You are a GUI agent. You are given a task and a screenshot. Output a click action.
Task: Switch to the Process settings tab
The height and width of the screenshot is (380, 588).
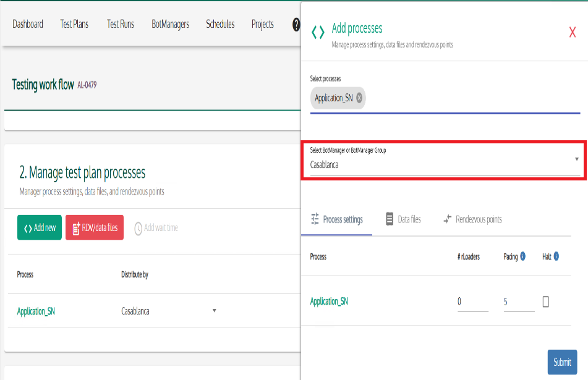(337, 219)
